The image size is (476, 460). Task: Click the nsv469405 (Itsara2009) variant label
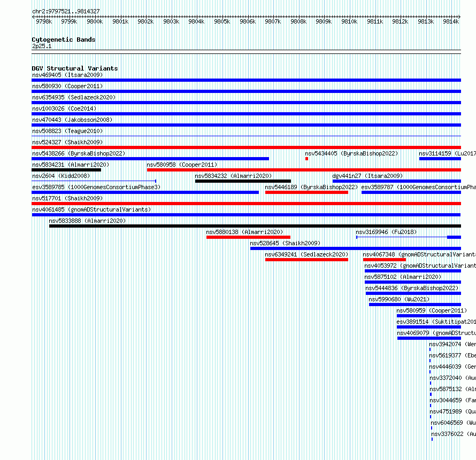click(x=67, y=75)
